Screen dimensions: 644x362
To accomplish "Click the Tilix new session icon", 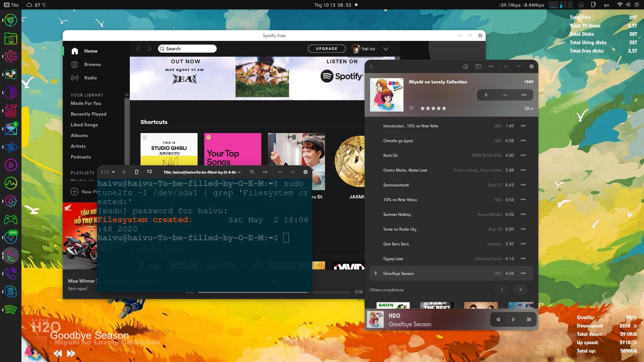I will 137,172.
